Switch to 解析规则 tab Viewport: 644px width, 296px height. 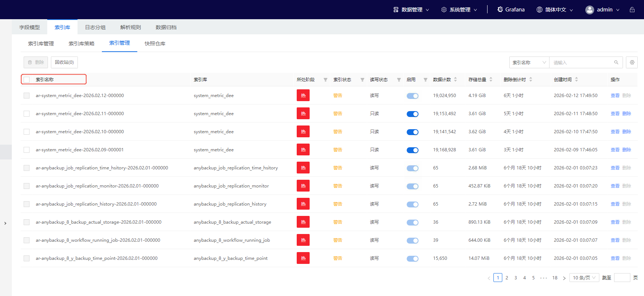131,27
